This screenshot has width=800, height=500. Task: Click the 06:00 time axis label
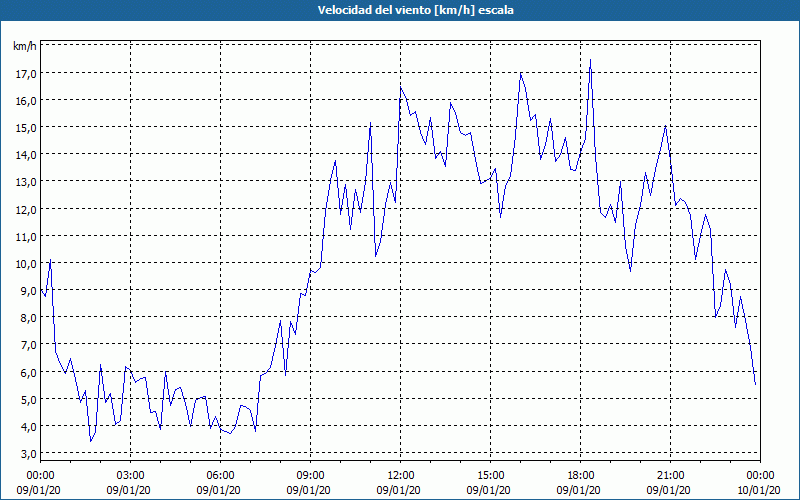221,475
